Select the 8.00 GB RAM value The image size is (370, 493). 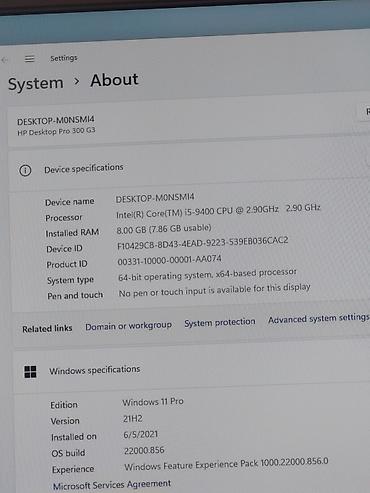point(164,229)
